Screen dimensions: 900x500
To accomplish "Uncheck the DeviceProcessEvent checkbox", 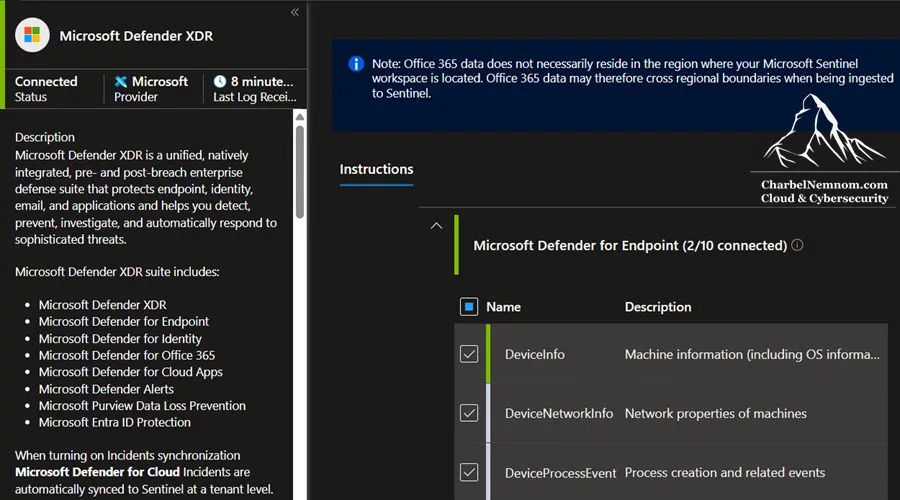I will pos(469,472).
